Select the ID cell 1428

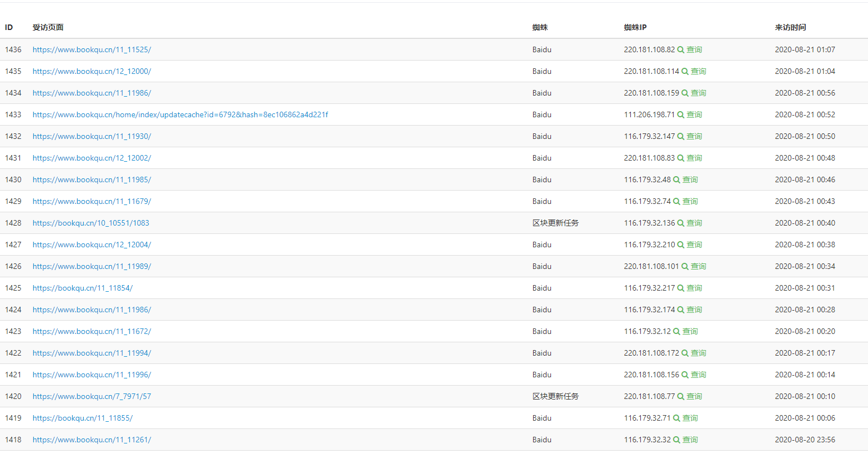[x=13, y=223]
